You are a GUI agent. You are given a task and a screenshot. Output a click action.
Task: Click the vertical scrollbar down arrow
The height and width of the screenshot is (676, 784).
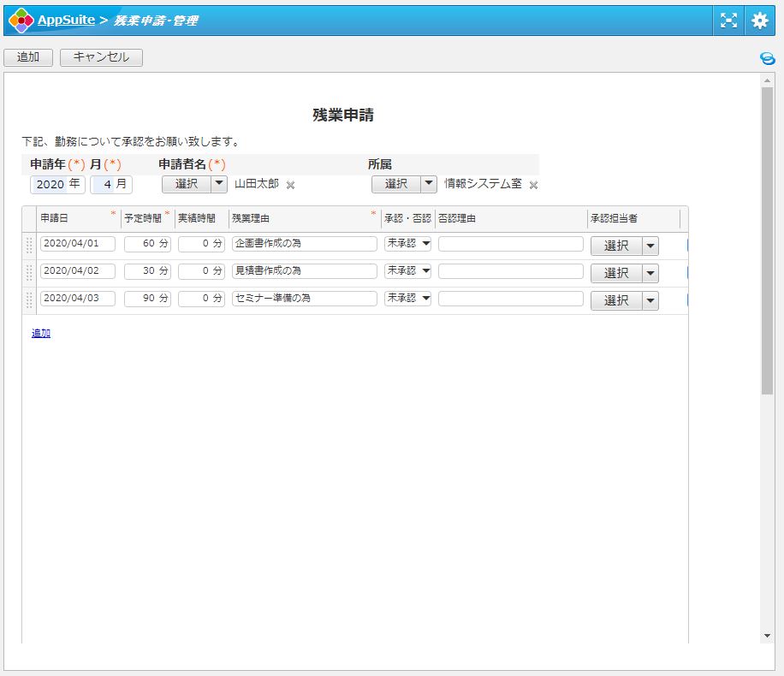(767, 636)
